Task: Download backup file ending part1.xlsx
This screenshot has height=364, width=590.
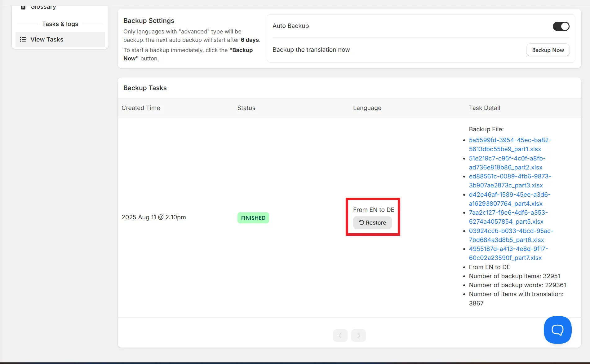Action: [x=510, y=145]
